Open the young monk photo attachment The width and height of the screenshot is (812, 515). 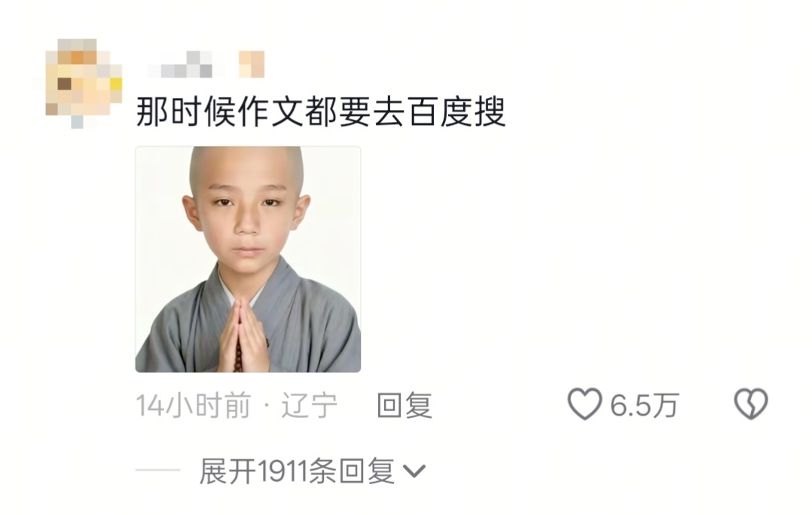(248, 259)
